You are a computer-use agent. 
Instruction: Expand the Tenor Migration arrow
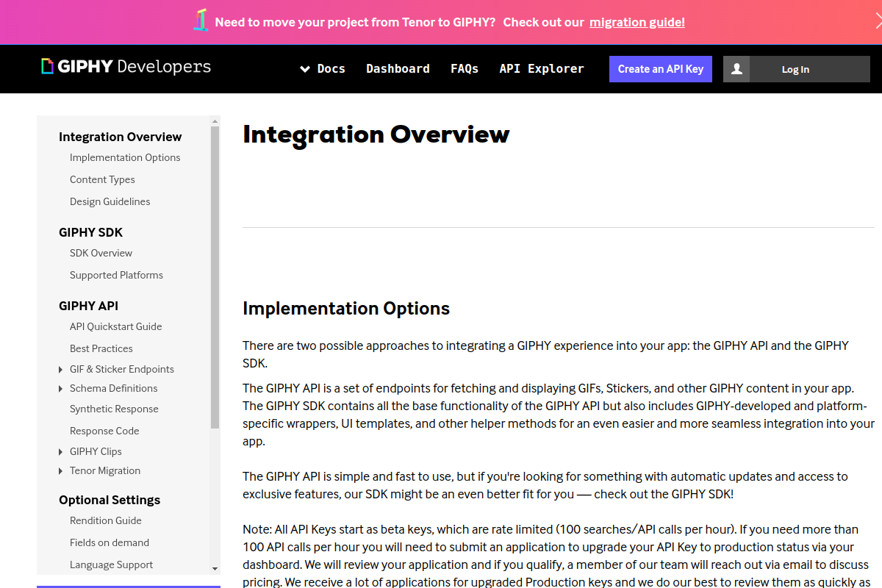click(60, 470)
